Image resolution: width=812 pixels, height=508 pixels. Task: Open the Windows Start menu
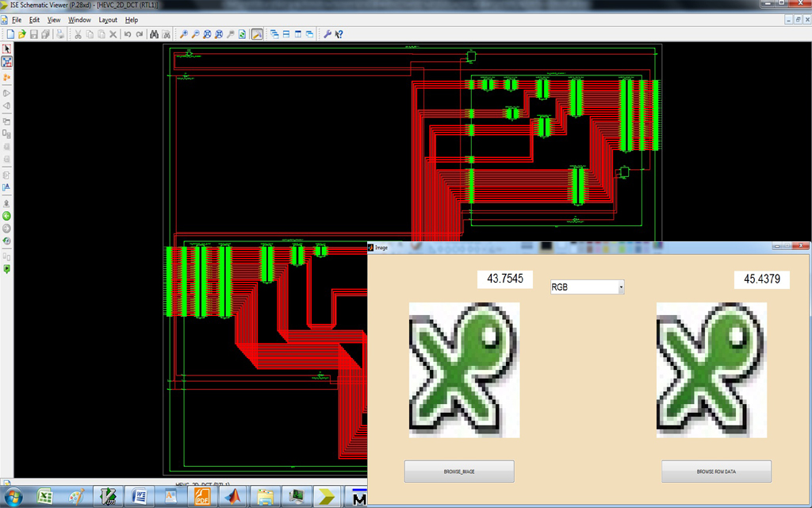click(x=13, y=497)
